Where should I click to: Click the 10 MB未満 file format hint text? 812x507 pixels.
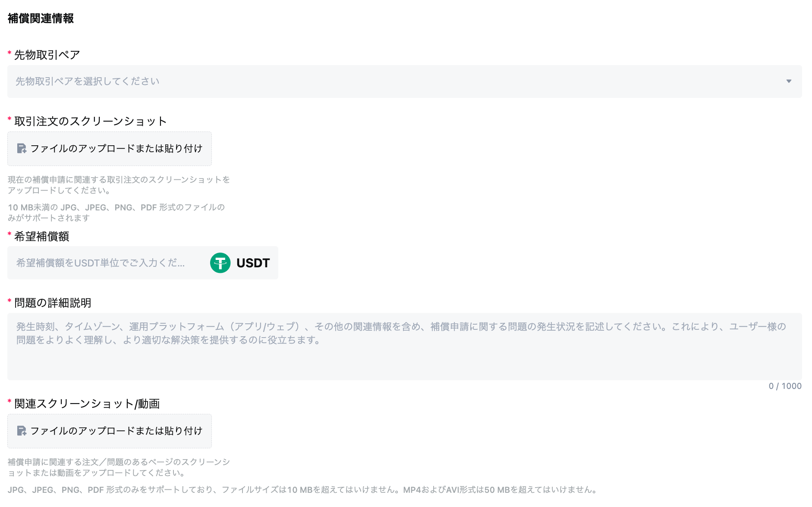[x=116, y=213]
